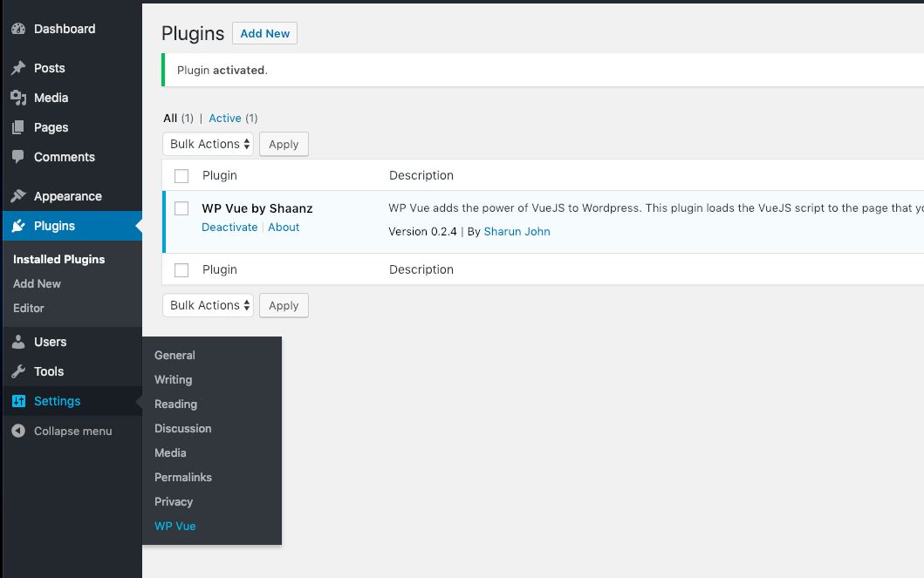Choose Privacy in Settings flyout
Viewport: 924px width, 578px height.
(x=174, y=502)
